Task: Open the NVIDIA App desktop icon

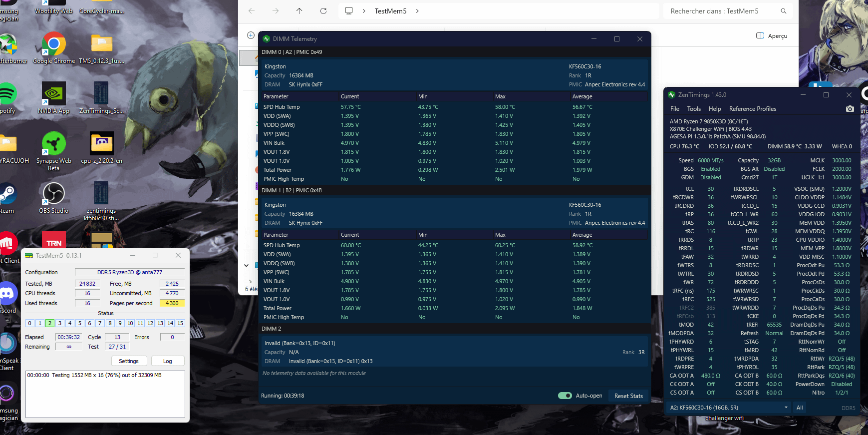Action: tap(54, 98)
